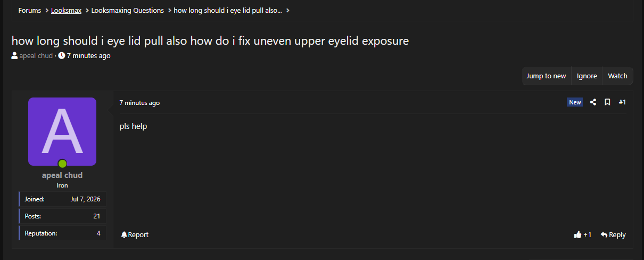
Task: Expand breadcrumb chevron after thread title
Action: 288,11
